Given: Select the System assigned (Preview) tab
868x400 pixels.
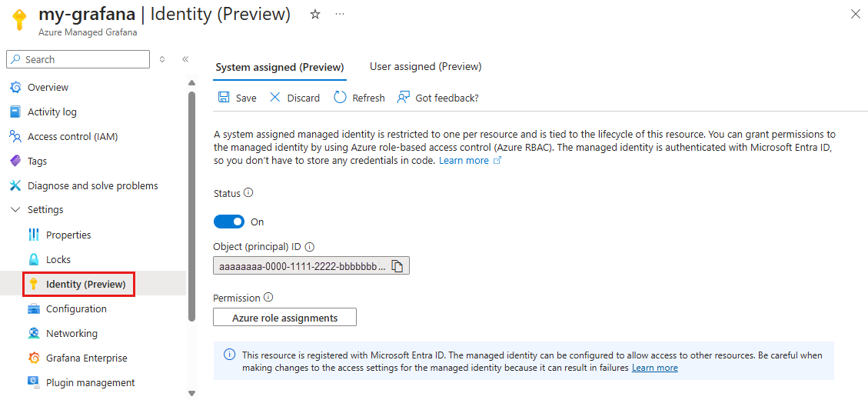Looking at the screenshot, I should [280, 68].
